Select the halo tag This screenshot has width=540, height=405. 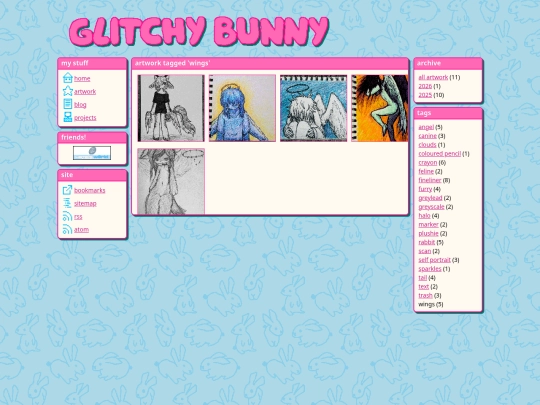[x=424, y=216]
